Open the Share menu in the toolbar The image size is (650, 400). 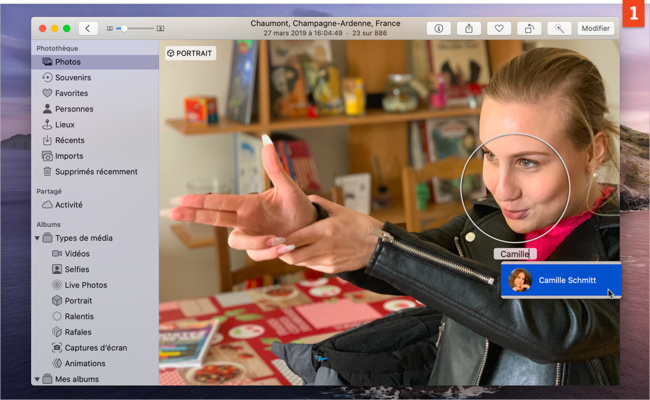coord(468,28)
